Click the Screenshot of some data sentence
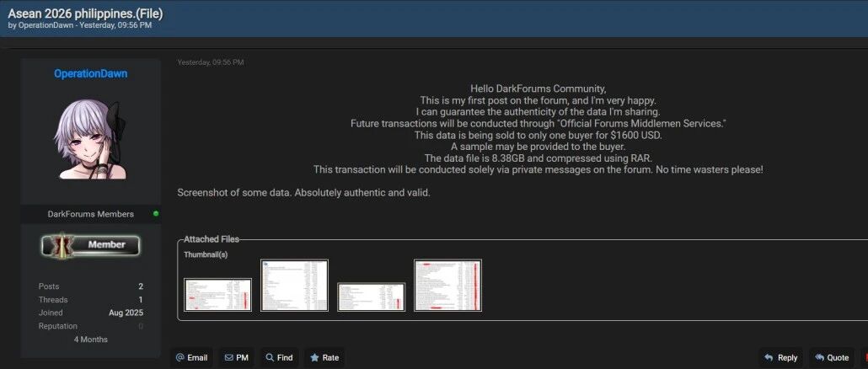 pos(304,193)
